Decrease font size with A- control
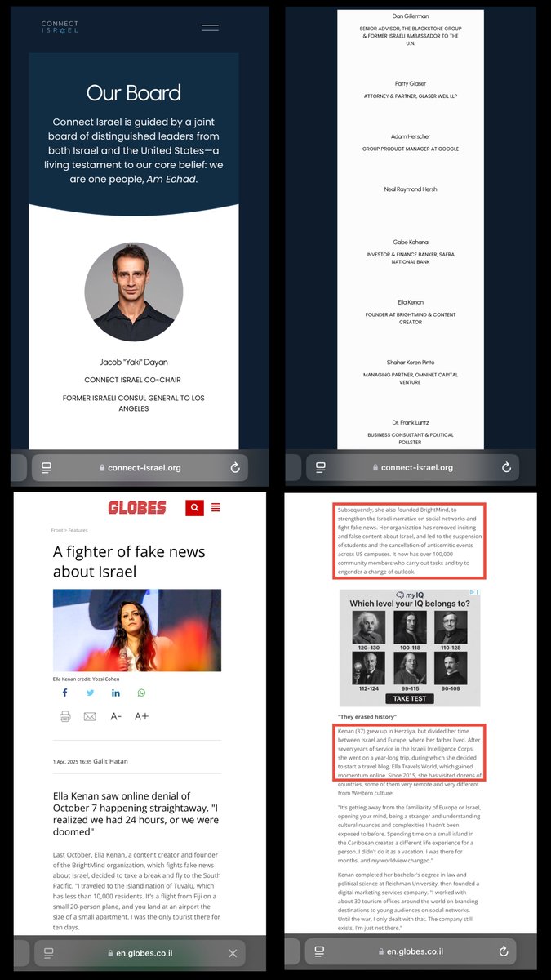551x980 pixels. click(x=116, y=716)
